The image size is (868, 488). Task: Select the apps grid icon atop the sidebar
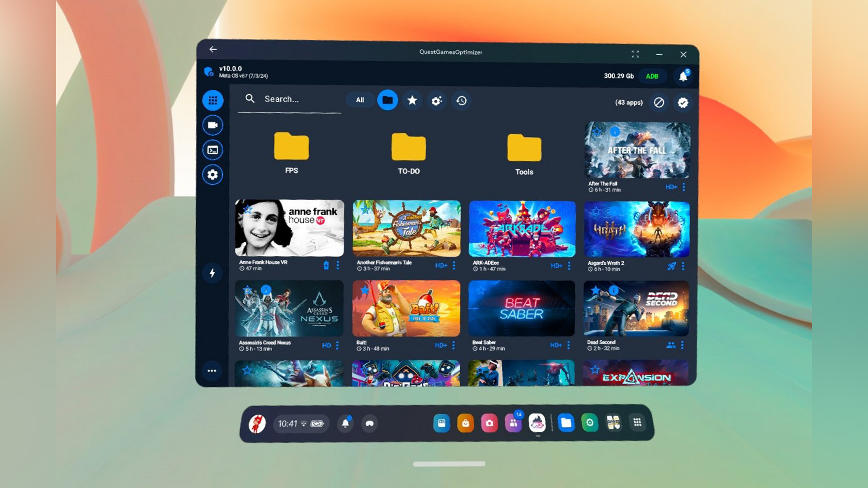pos(212,100)
